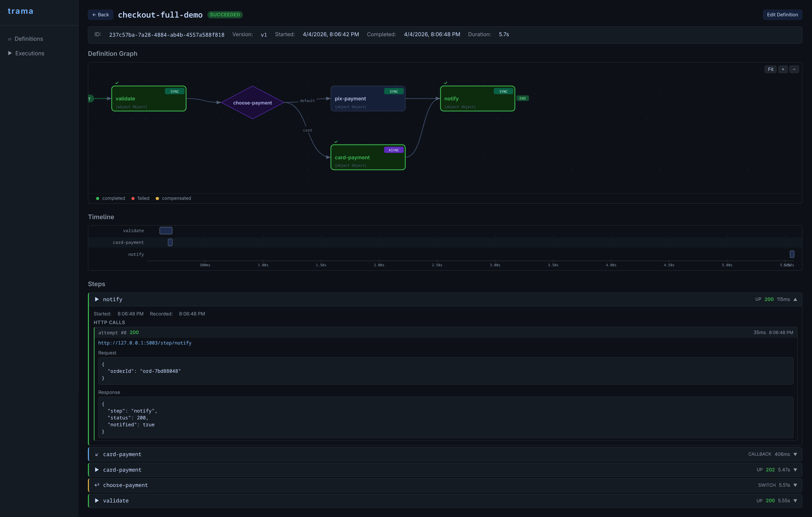Click the play icon beside notify step

pyautogui.click(x=97, y=299)
